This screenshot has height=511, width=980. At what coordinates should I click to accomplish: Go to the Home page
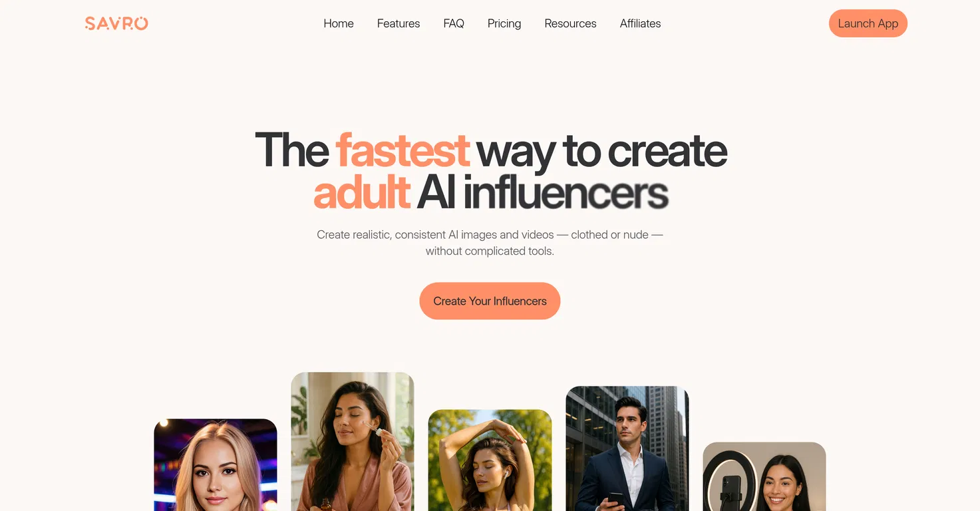tap(339, 23)
